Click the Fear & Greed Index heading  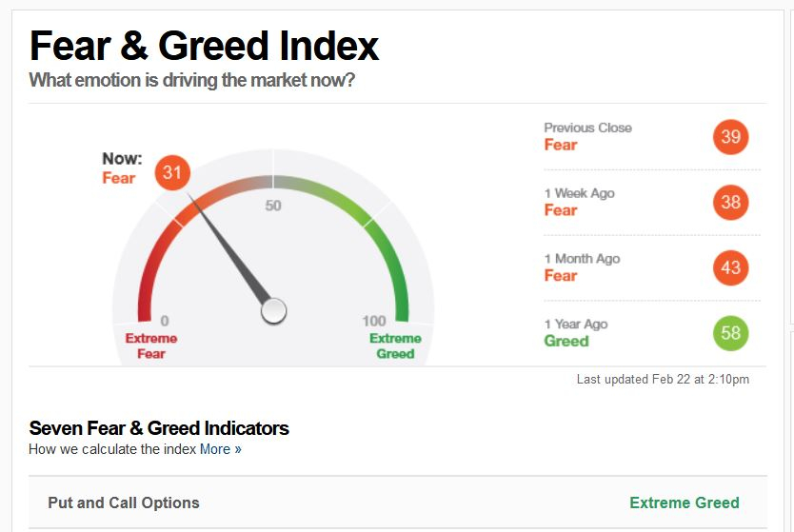[204, 46]
